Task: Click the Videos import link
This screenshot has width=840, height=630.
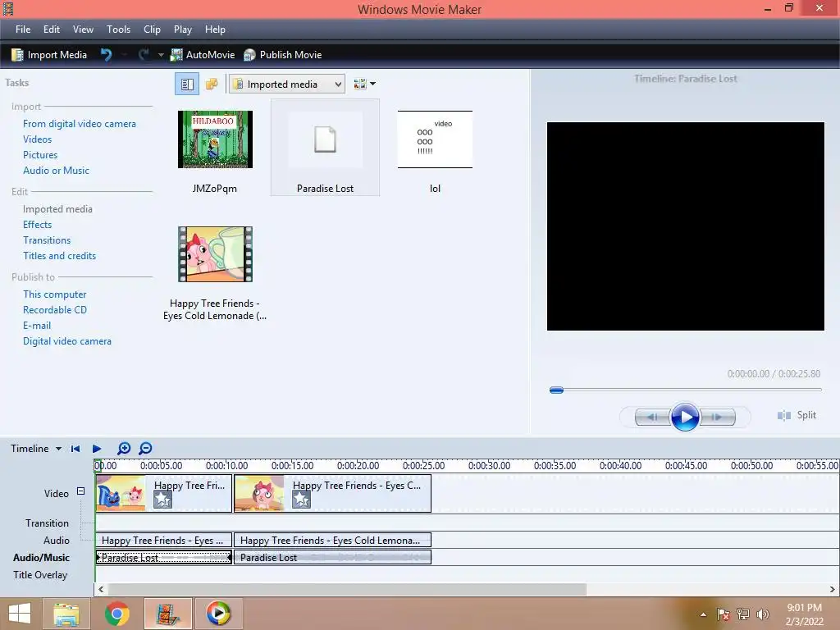Action: [38, 139]
